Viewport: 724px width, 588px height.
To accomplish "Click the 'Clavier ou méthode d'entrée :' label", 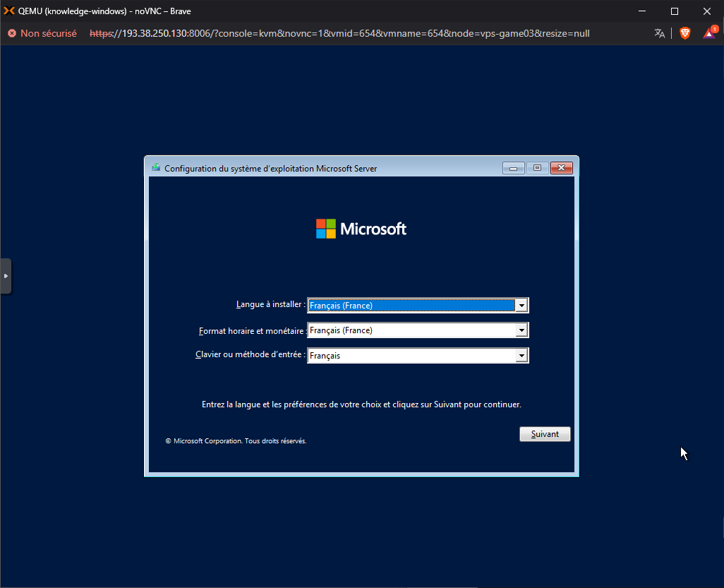I will click(x=251, y=354).
